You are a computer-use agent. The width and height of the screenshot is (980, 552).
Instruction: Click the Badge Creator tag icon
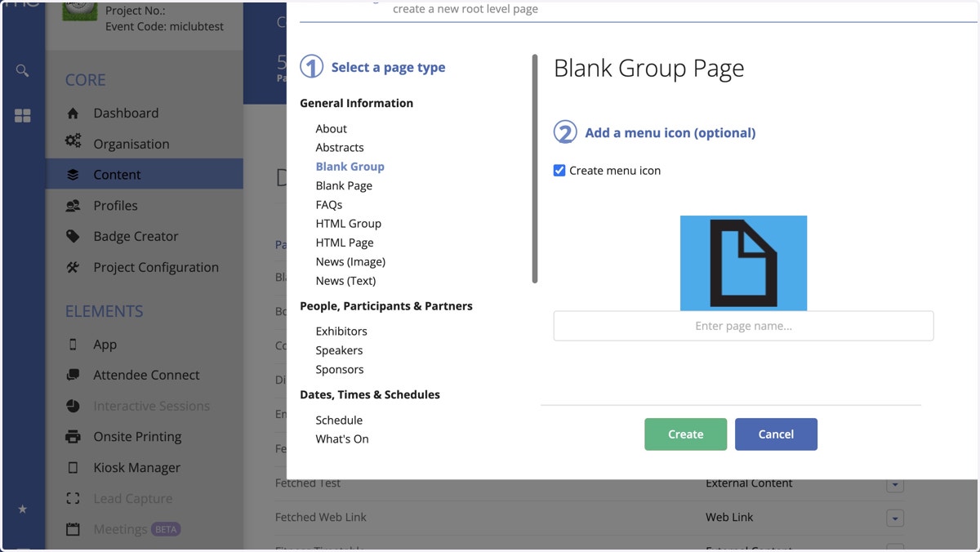tap(73, 236)
